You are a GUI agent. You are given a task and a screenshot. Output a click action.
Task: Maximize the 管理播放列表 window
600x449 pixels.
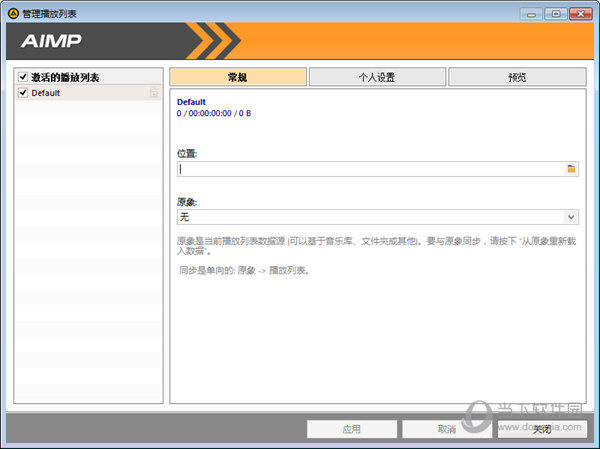pyautogui.click(x=556, y=14)
